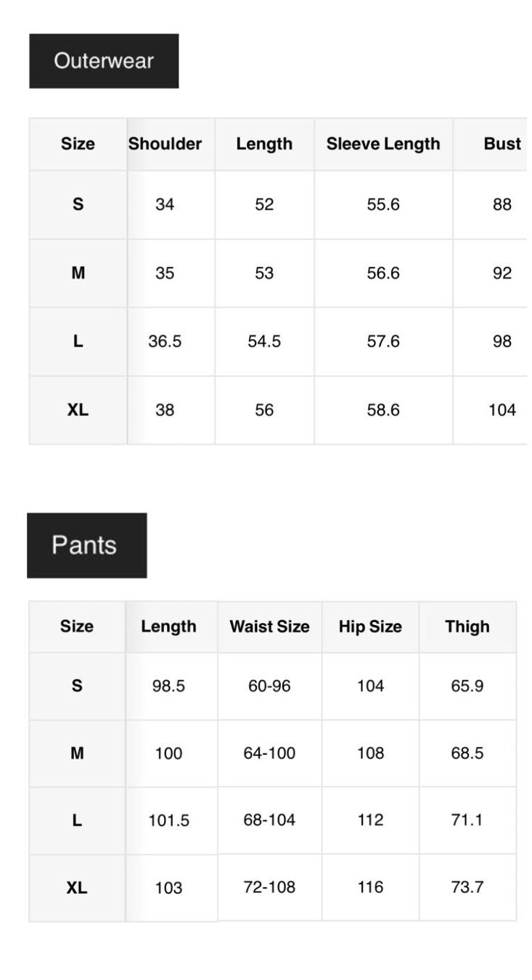Click the 58.6 sleeve length cell
This screenshot has height=980, width=532.
(x=383, y=410)
